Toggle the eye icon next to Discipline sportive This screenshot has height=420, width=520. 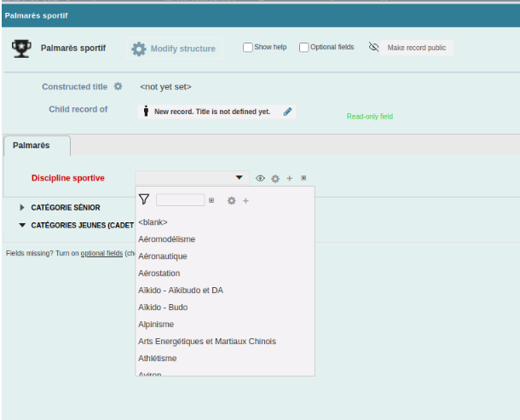(x=260, y=178)
